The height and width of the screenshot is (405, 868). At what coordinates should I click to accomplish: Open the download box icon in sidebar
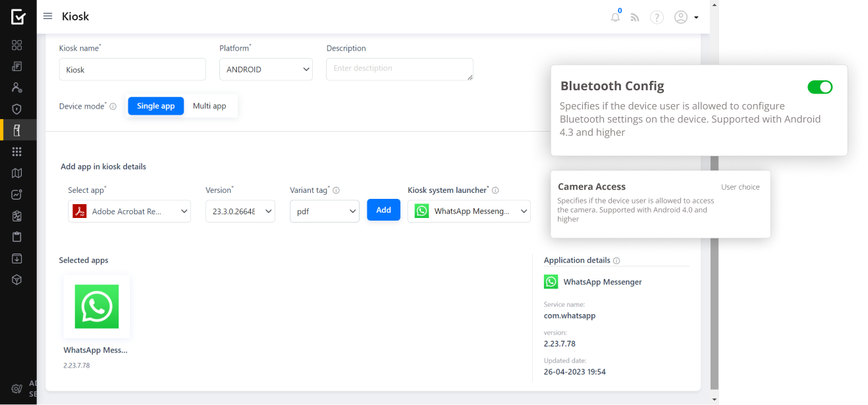point(17,258)
